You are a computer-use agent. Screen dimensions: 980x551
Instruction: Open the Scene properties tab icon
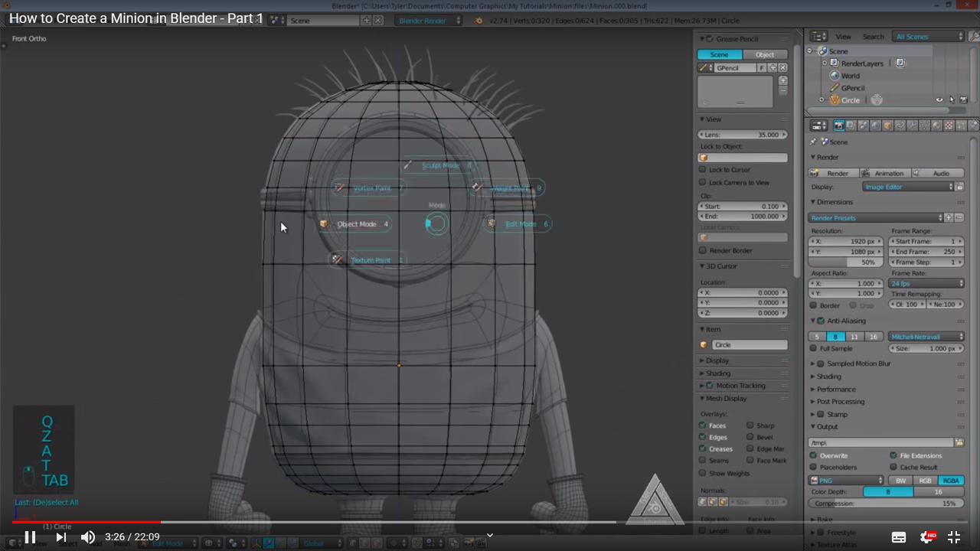[864, 126]
